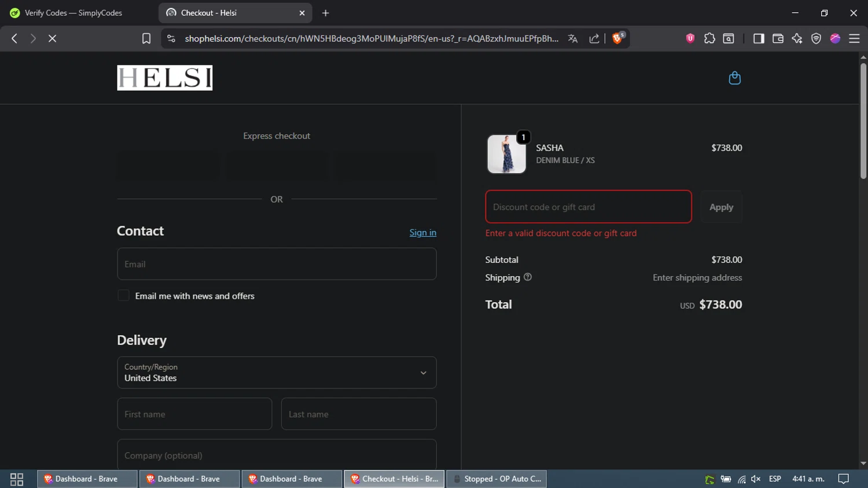Click the Enter a valid discount code error
This screenshot has height=488, width=868.
click(561, 233)
